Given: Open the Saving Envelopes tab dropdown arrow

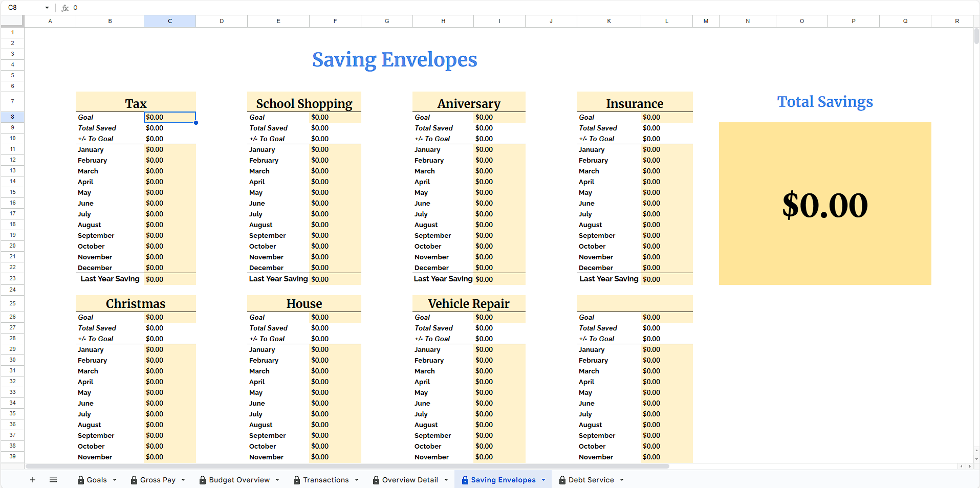Looking at the screenshot, I should point(543,480).
